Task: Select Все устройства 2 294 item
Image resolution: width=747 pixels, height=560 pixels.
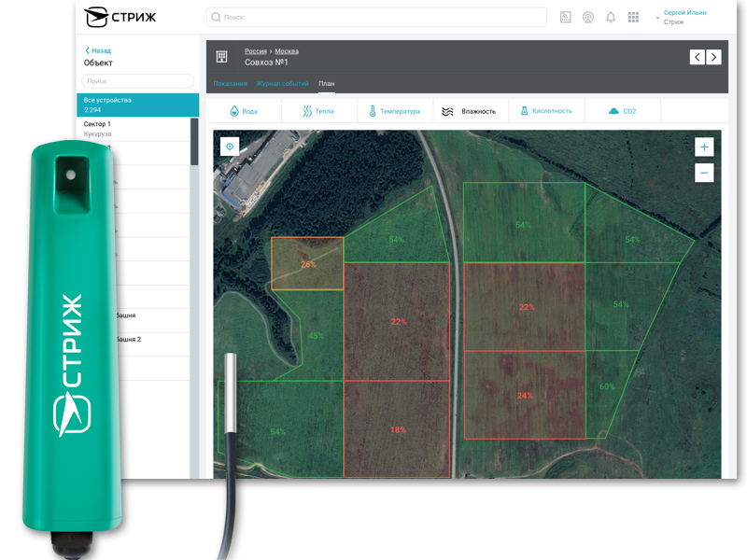Action: (x=137, y=105)
